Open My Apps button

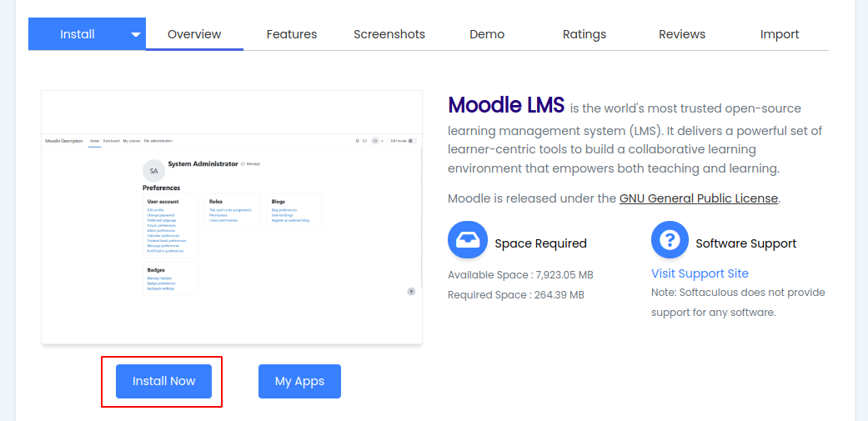pyautogui.click(x=299, y=381)
